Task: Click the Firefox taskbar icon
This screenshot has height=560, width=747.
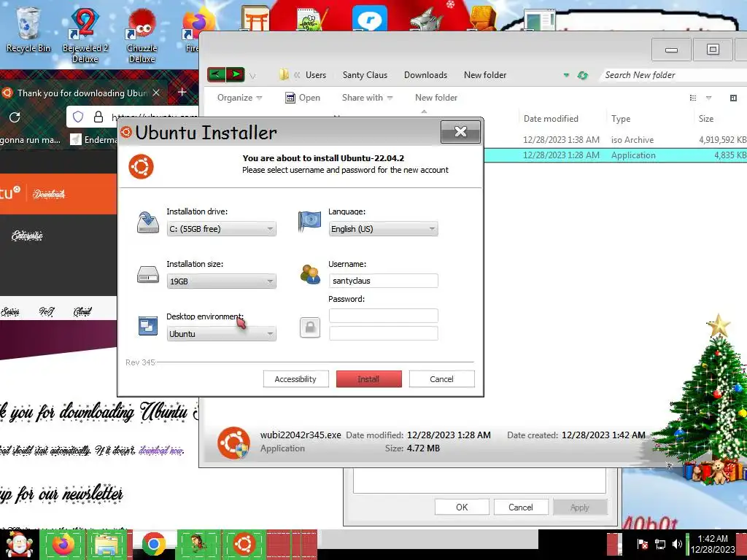Action: pyautogui.click(x=63, y=544)
